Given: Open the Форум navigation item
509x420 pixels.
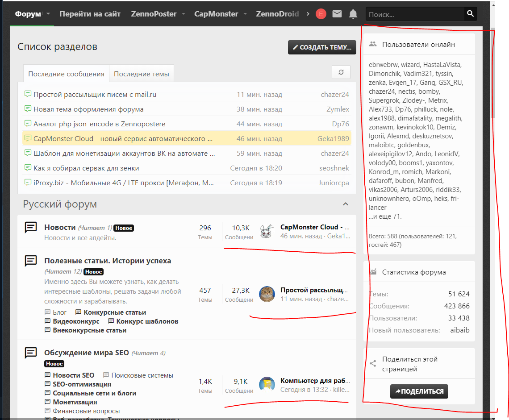Looking at the screenshot, I should [28, 14].
